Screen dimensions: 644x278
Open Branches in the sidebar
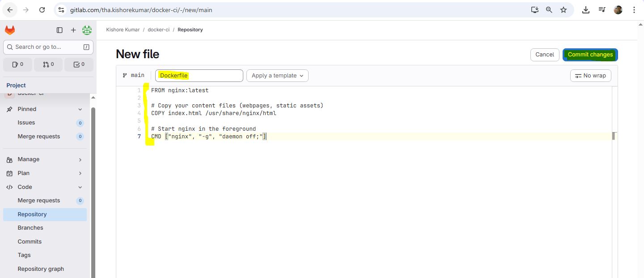(x=30, y=228)
